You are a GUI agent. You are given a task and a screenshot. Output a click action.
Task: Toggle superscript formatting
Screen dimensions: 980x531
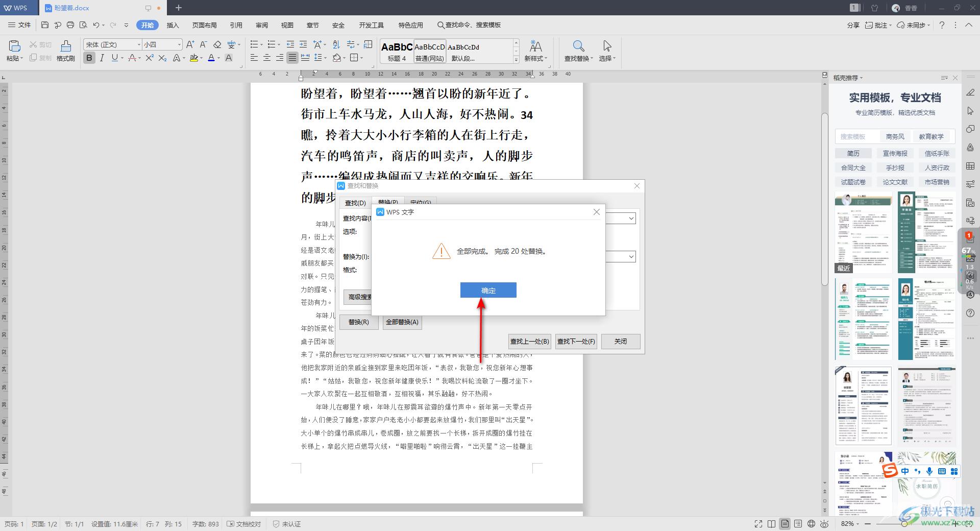click(x=149, y=58)
